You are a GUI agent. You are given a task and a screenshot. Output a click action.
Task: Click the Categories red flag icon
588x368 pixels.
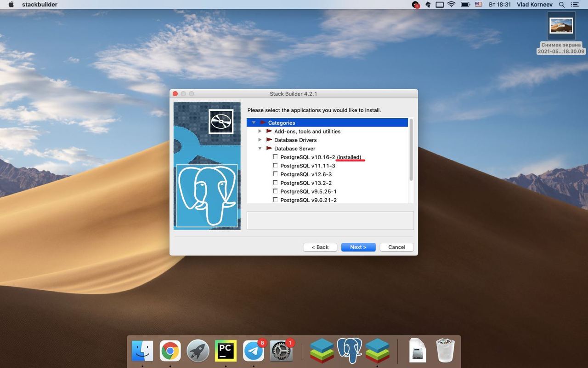[x=263, y=123]
